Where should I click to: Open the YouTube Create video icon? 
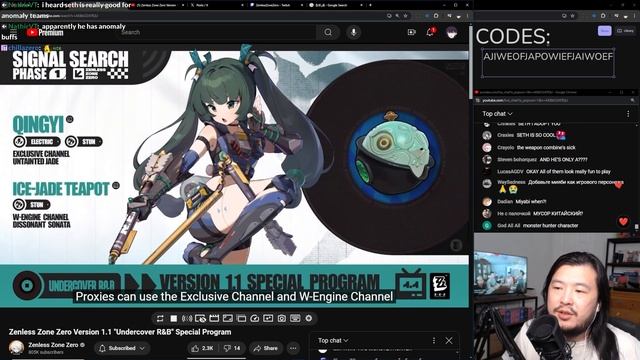pos(411,32)
